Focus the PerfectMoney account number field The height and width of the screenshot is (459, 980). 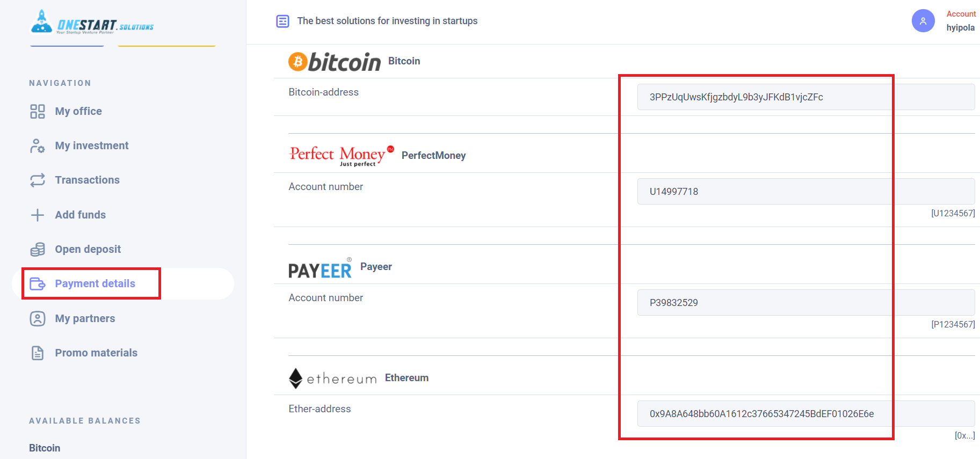coord(806,192)
